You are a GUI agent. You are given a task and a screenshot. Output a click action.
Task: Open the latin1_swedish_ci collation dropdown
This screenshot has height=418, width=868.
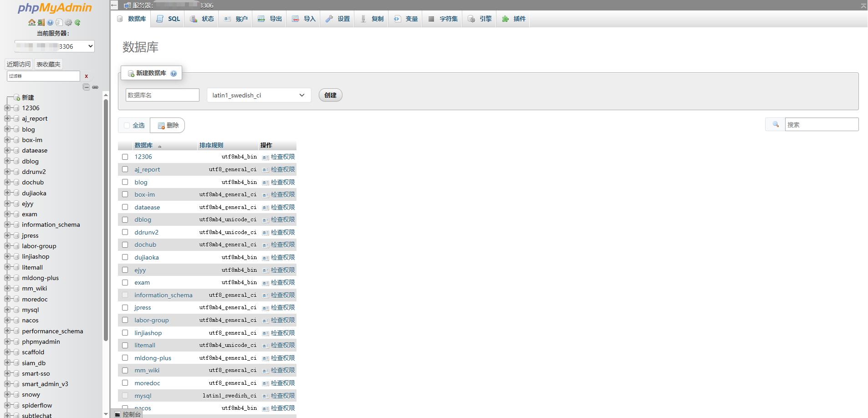pos(259,95)
